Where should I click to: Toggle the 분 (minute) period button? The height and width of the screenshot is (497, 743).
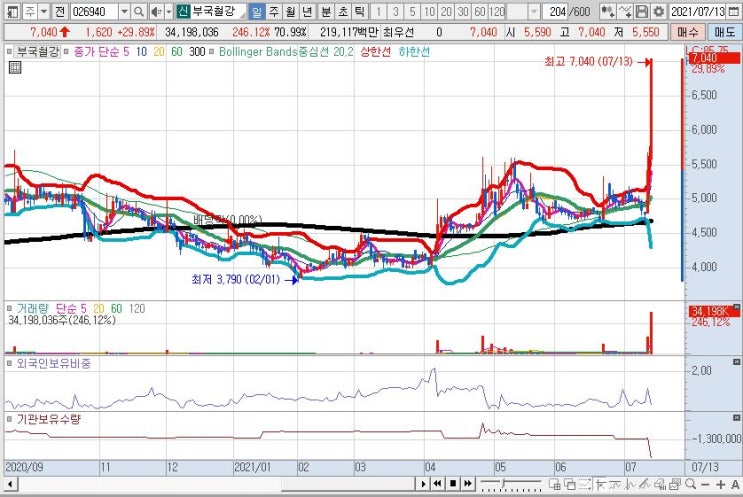[326, 11]
